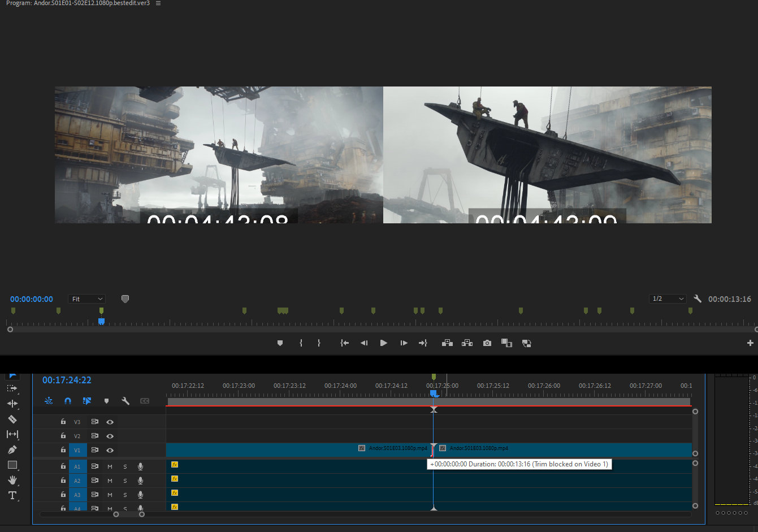
Task: Select the Hand tool
Action: click(12, 480)
